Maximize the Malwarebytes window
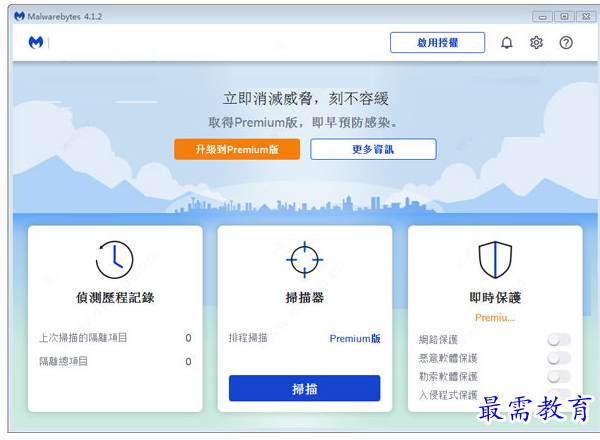This screenshot has height=440, width=600. point(564,16)
